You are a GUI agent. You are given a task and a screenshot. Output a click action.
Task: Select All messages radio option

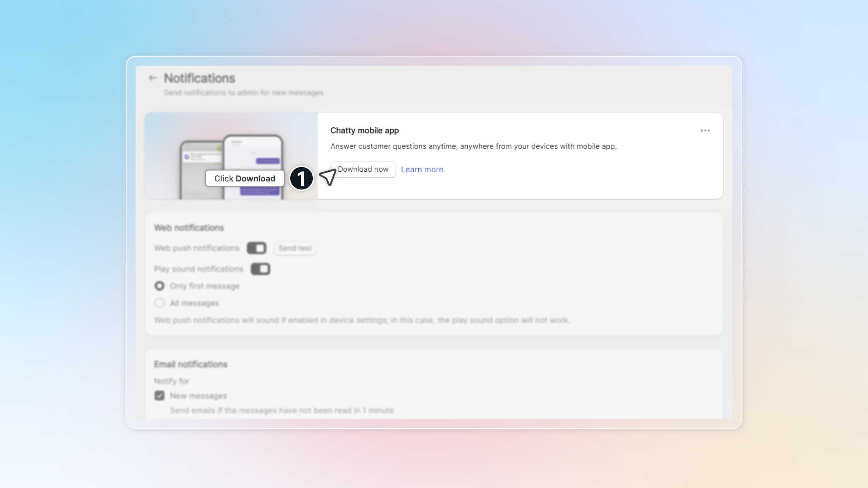[x=160, y=303]
